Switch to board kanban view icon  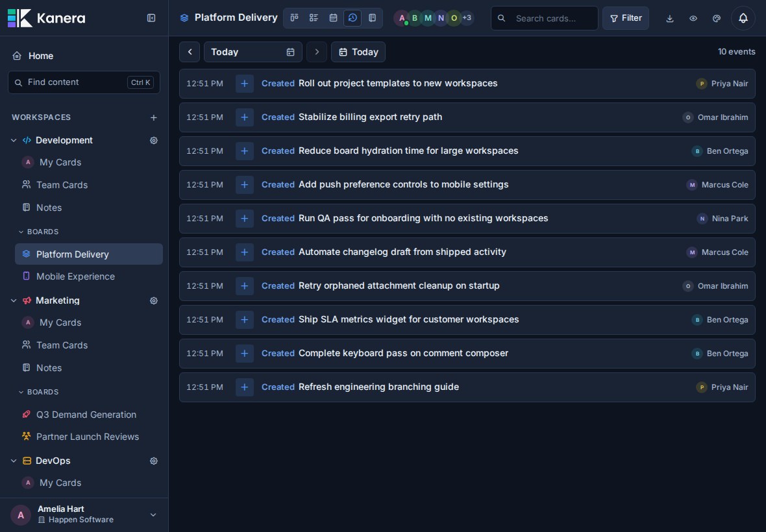coord(294,18)
